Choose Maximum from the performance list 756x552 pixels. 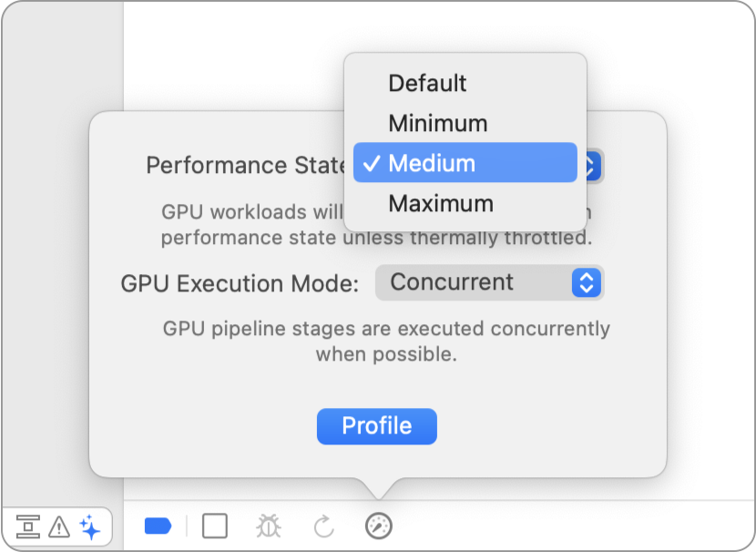(x=441, y=203)
